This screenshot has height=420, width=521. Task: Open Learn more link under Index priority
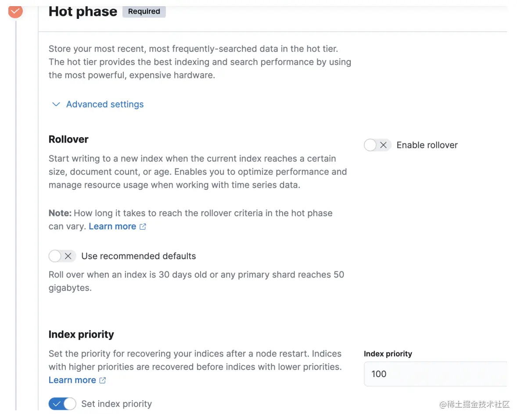point(72,380)
